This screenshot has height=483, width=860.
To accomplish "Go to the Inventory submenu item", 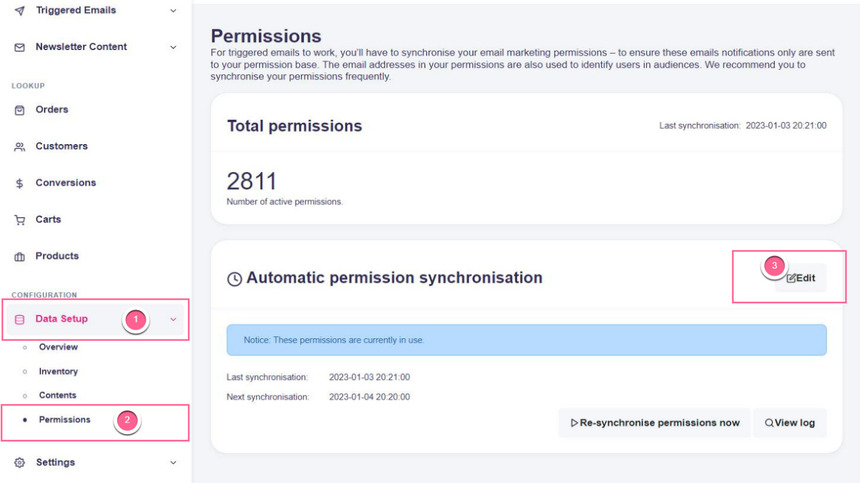I will 58,371.
